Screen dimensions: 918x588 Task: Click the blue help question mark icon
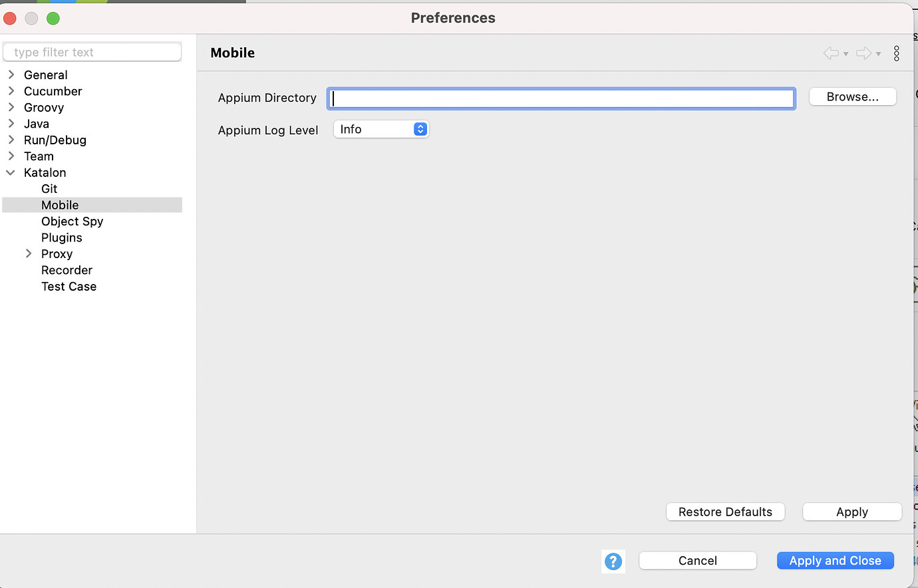613,561
